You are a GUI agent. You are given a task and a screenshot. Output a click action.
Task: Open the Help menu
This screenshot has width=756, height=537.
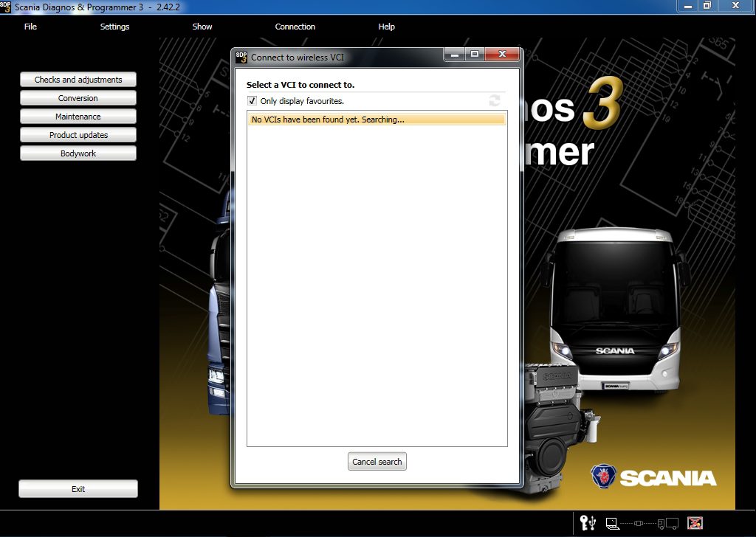(386, 27)
